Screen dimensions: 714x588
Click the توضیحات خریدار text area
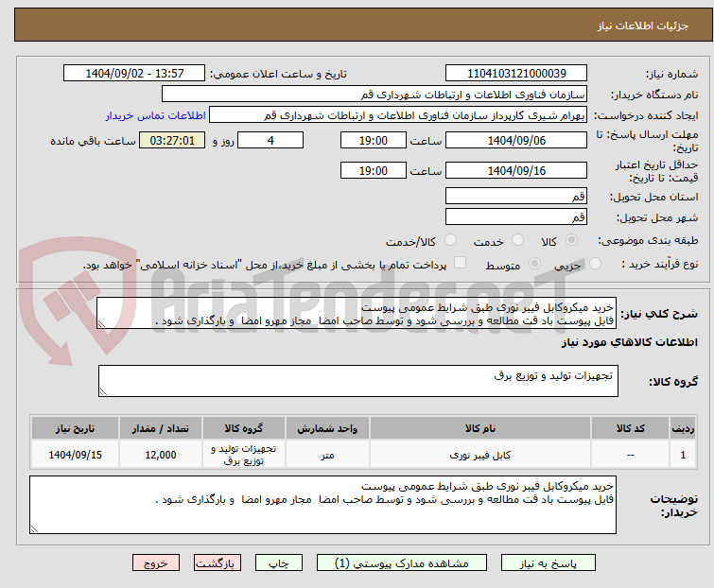tap(322, 505)
